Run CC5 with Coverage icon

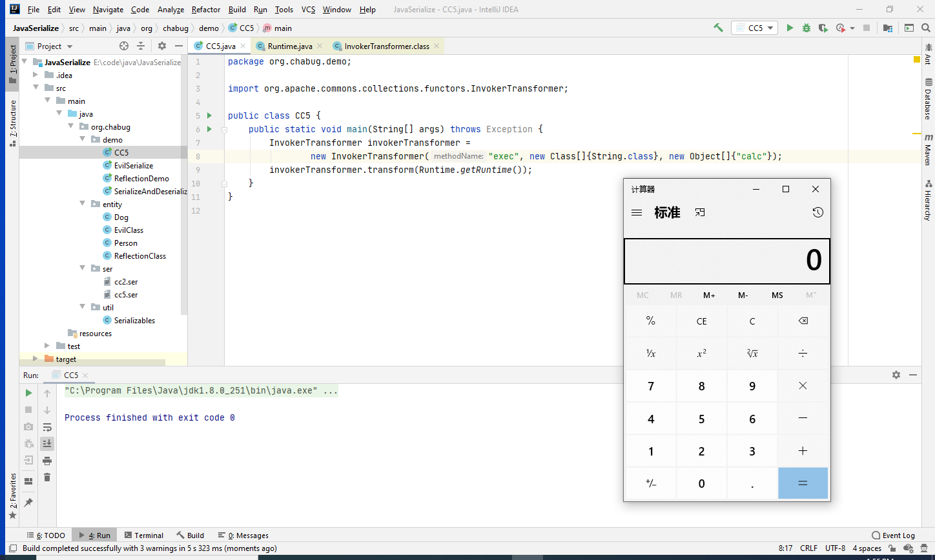click(x=823, y=28)
